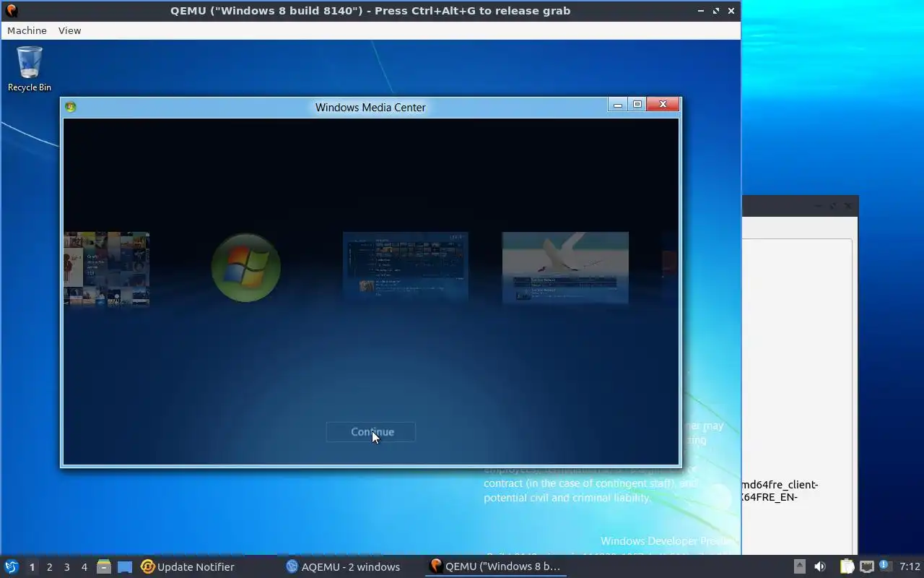Open the Recycle Bin desktop icon
The height and width of the screenshot is (578, 924).
coord(30,69)
